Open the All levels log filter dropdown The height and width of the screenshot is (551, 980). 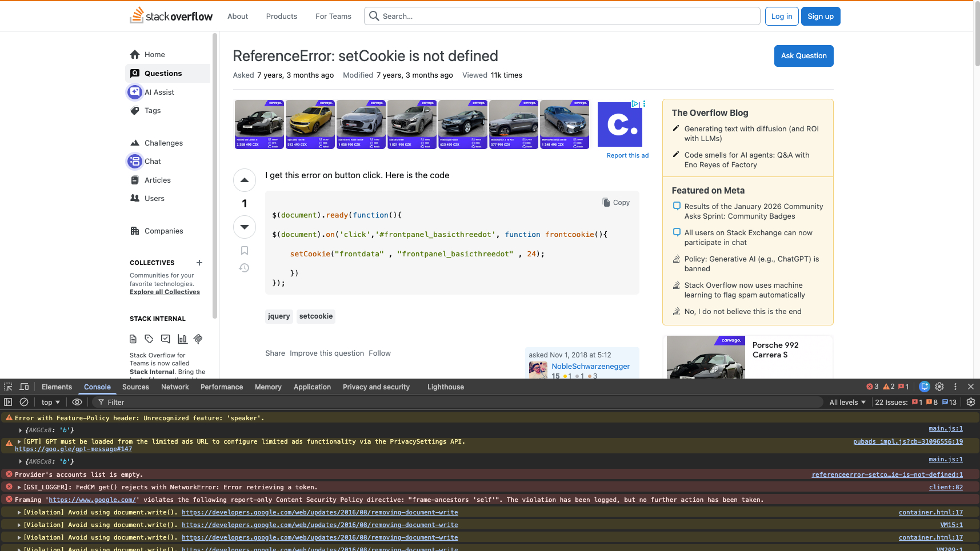pyautogui.click(x=847, y=402)
